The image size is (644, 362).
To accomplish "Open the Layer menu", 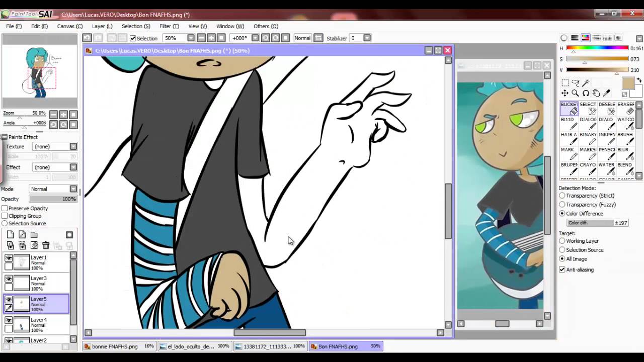I will pos(102,26).
